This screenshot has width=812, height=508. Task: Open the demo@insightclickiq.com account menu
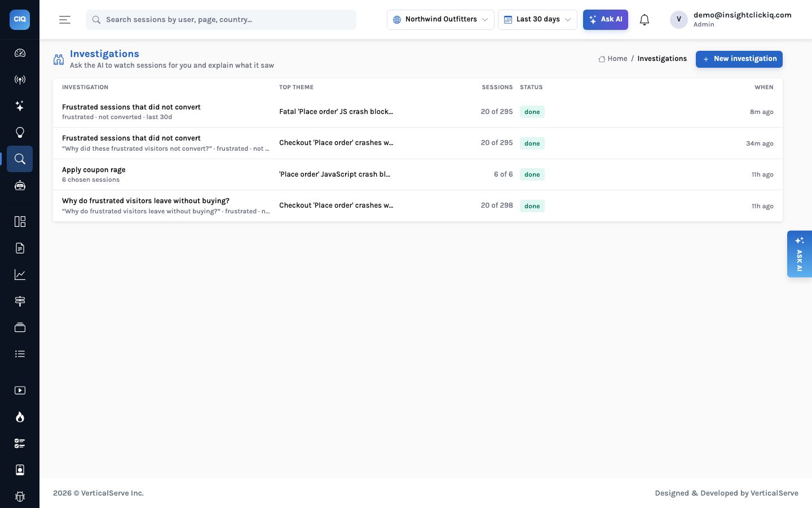pyautogui.click(x=731, y=20)
